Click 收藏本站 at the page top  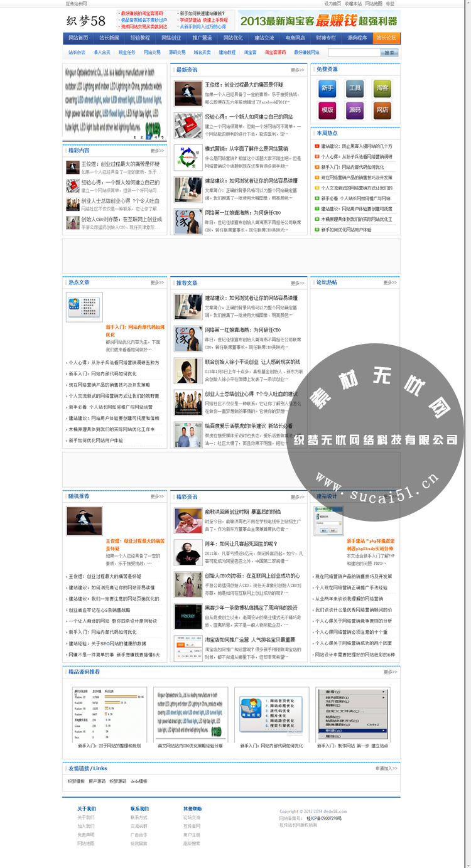353,4
